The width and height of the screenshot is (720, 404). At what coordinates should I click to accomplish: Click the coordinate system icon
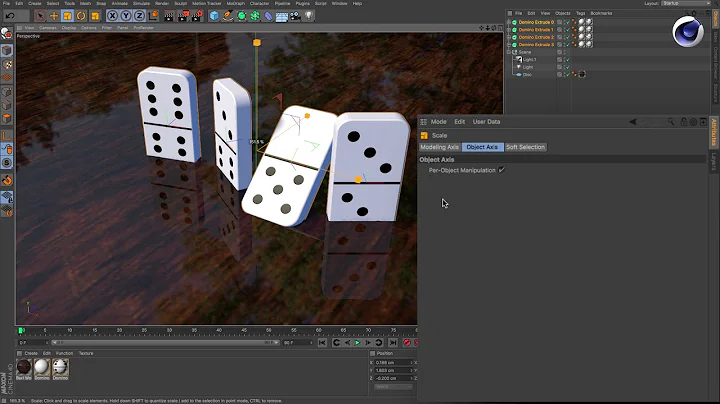tap(153, 16)
